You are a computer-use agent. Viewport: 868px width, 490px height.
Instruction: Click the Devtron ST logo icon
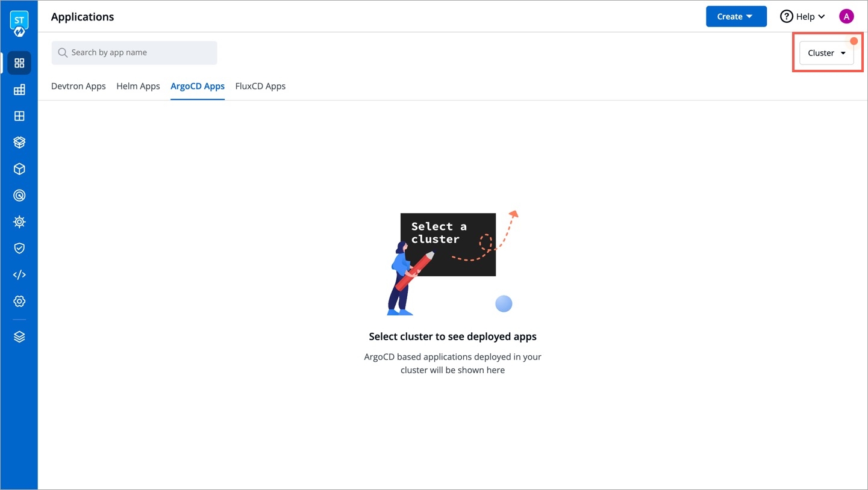[x=19, y=23]
